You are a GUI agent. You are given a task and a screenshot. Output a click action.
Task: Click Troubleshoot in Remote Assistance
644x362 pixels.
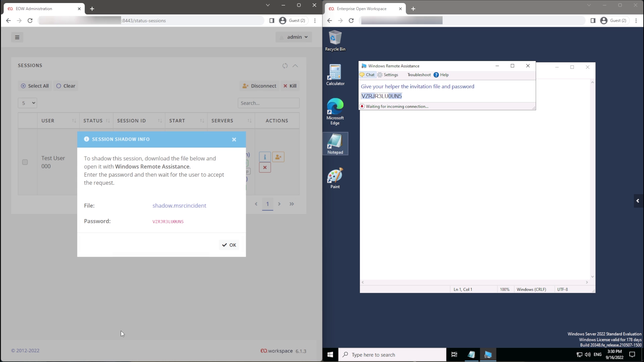419,75
